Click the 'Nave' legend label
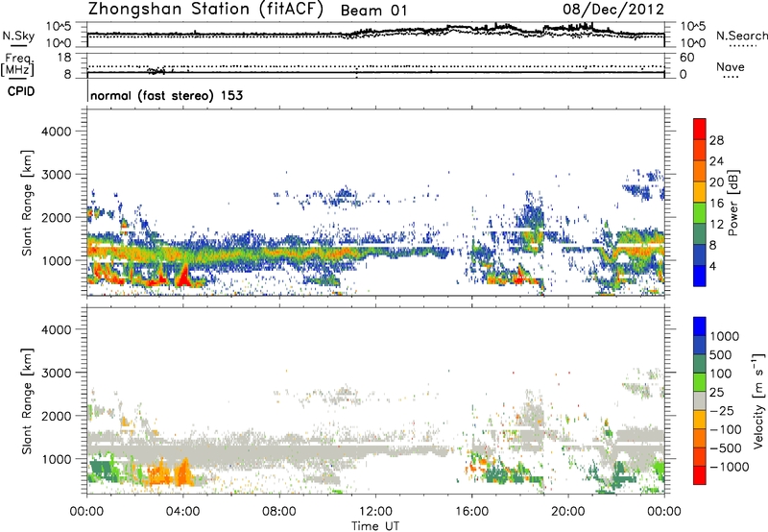This screenshot has height=532, width=768. point(731,67)
